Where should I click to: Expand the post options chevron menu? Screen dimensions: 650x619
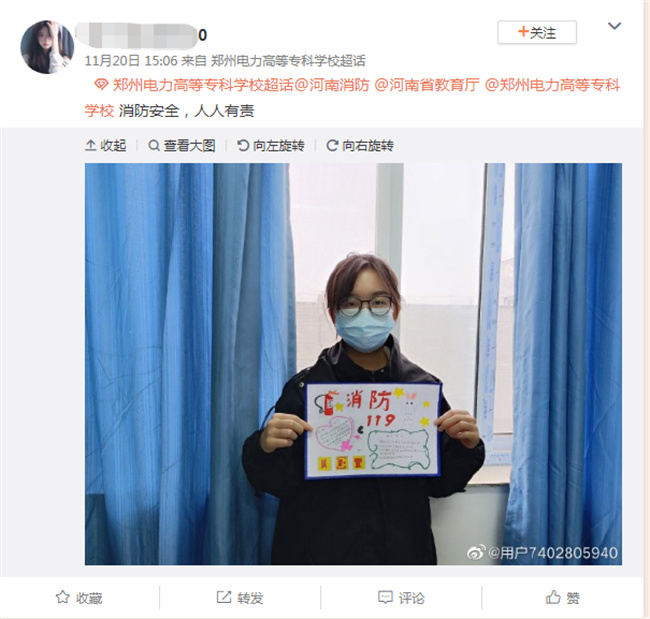coord(614,26)
